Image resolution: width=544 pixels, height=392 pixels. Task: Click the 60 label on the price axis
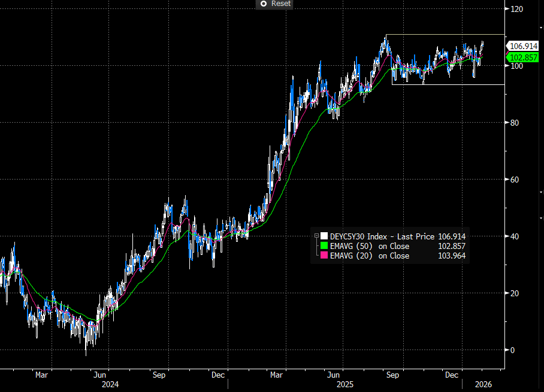click(x=515, y=180)
